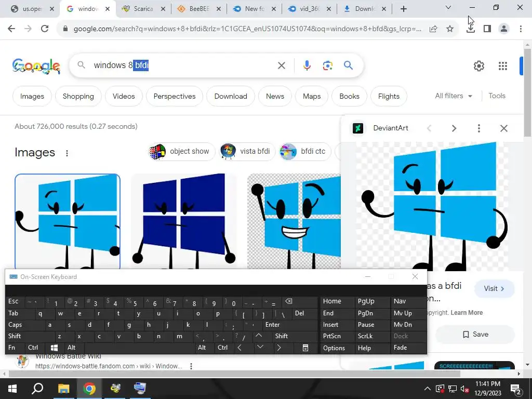Click the Google doodle logo
Image resolution: width=532 pixels, height=399 pixels.
(x=36, y=66)
